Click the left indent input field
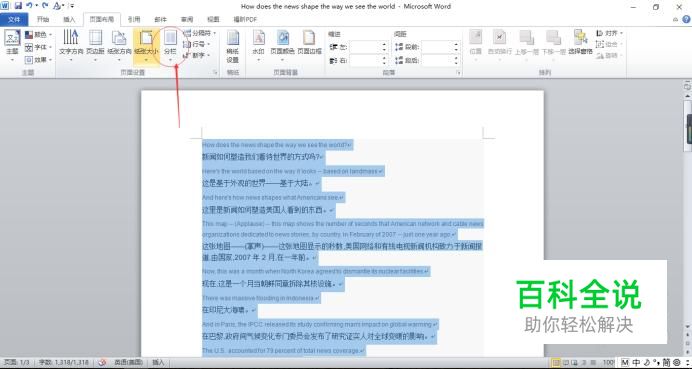This screenshot has width=692, height=369. pyautogui.click(x=365, y=47)
